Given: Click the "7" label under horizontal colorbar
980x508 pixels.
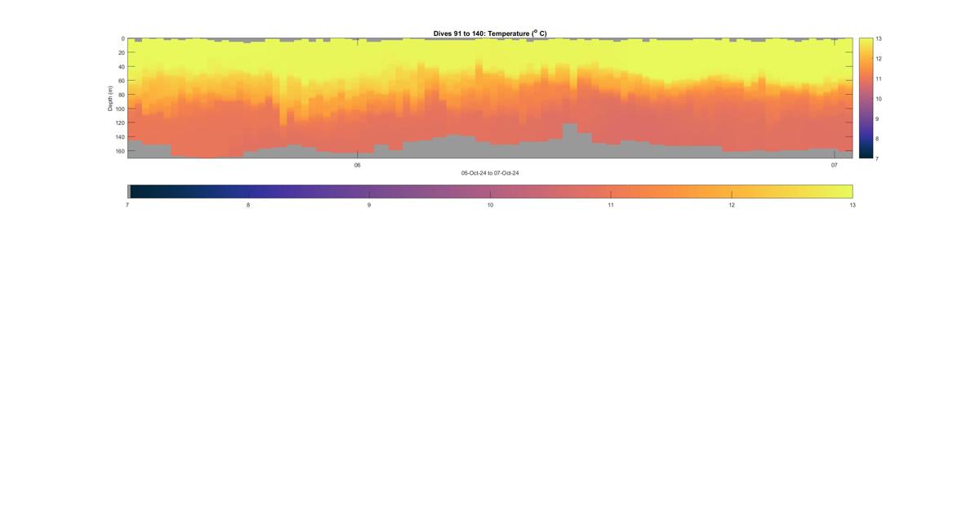Looking at the screenshot, I should (x=127, y=205).
